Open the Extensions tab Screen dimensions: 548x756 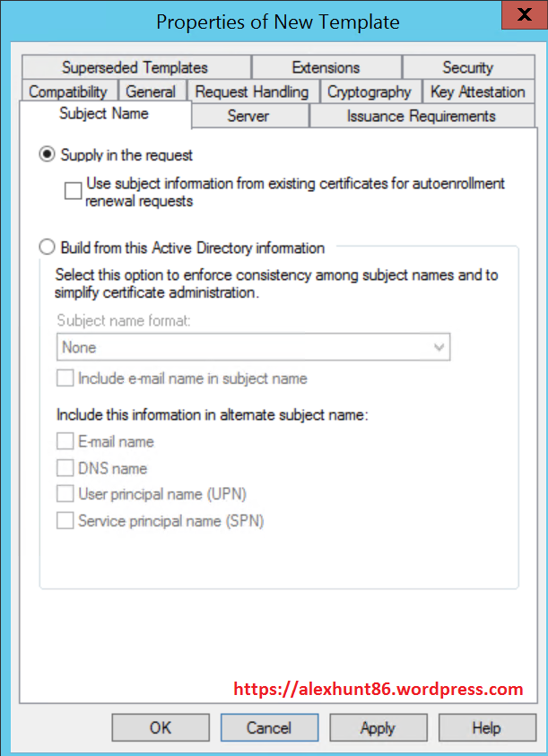[x=326, y=67]
